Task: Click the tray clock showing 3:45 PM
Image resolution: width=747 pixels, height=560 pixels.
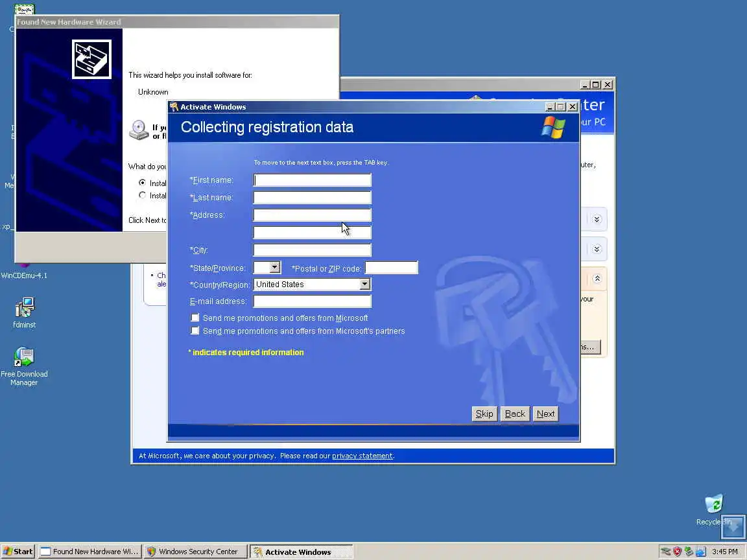Action: point(724,552)
